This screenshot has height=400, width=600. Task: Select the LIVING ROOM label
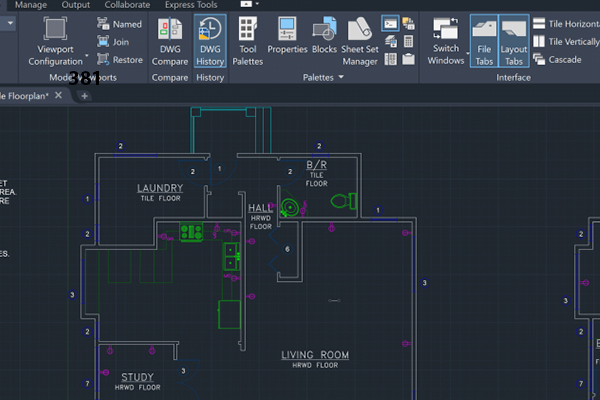click(315, 355)
